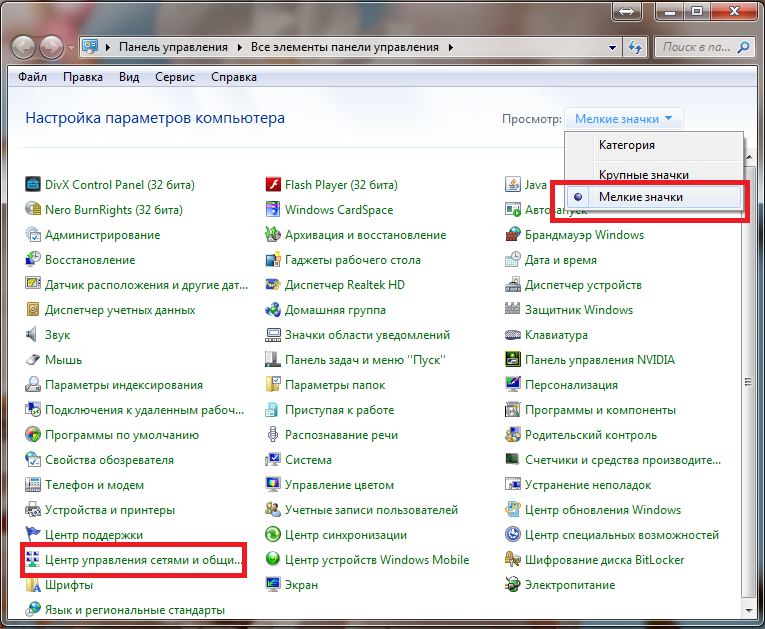This screenshot has width=765, height=629.
Task: Click the Клавиатура keyboard icon
Action: click(512, 335)
